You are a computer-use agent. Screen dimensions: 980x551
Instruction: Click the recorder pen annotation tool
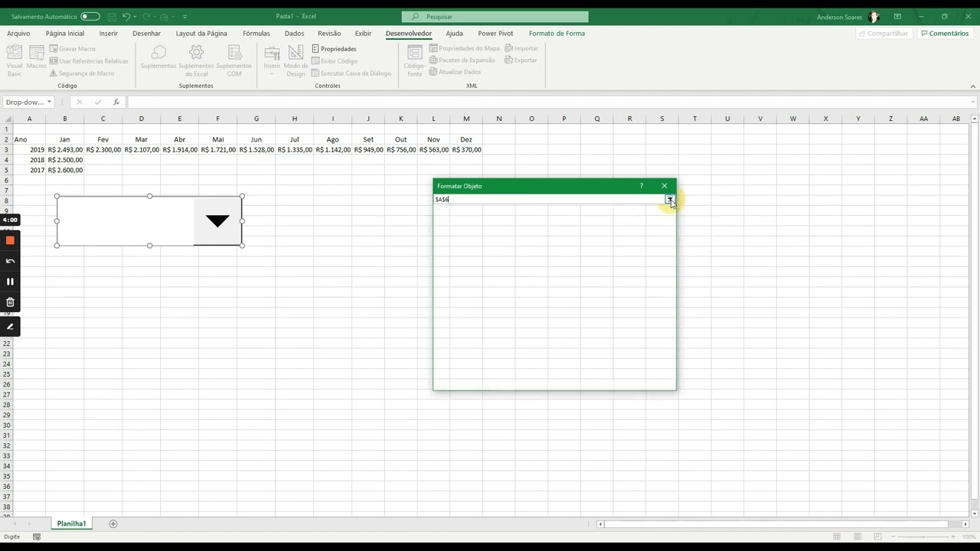click(10, 327)
